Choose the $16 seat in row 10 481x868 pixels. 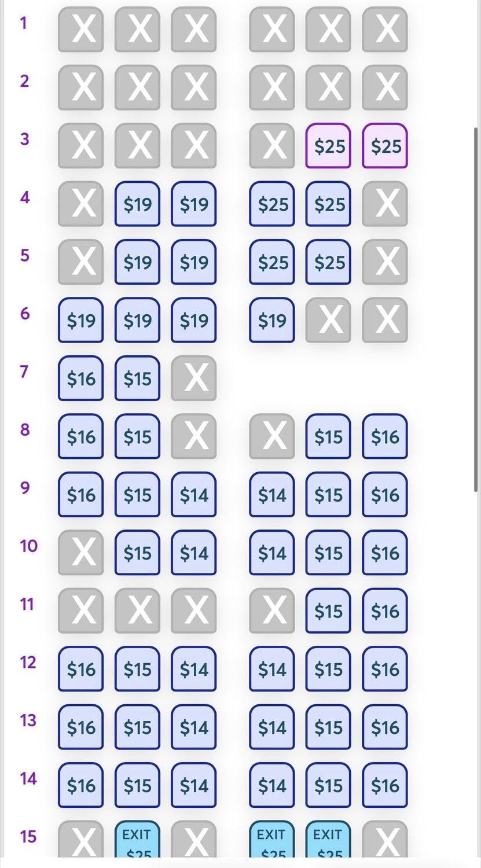coord(385,553)
